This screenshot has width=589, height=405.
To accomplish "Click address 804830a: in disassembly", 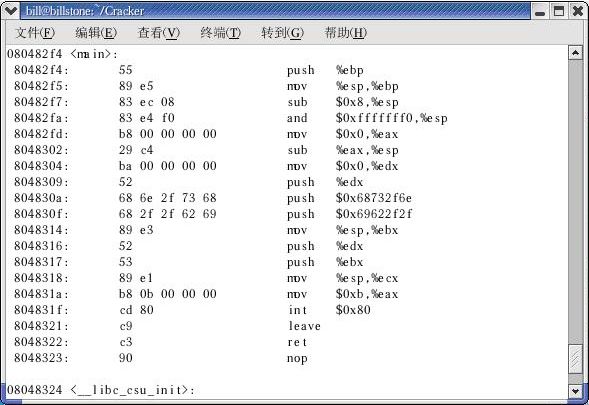I will pyautogui.click(x=41, y=198).
